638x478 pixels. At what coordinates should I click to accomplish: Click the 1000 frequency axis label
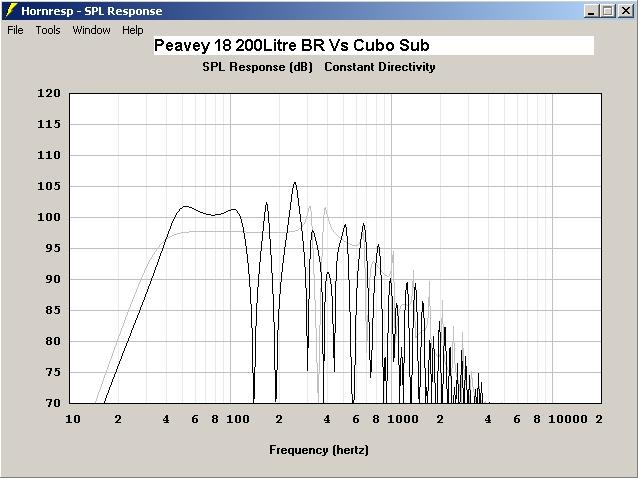pos(403,419)
